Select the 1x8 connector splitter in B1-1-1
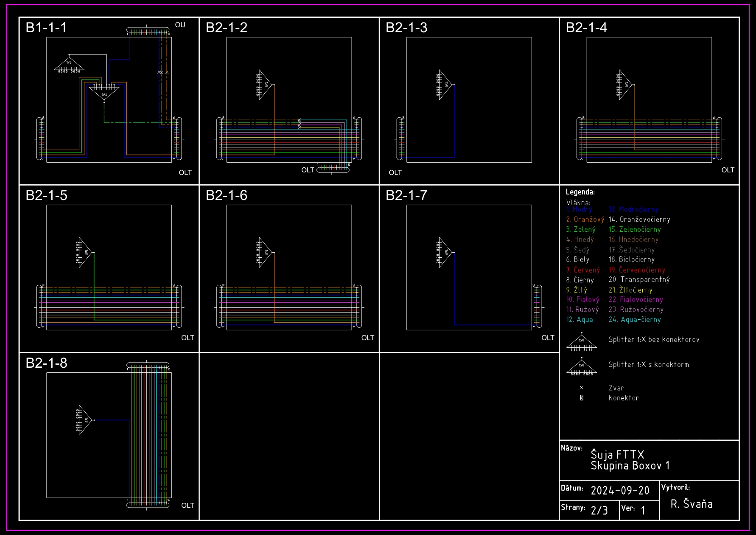 click(69, 64)
